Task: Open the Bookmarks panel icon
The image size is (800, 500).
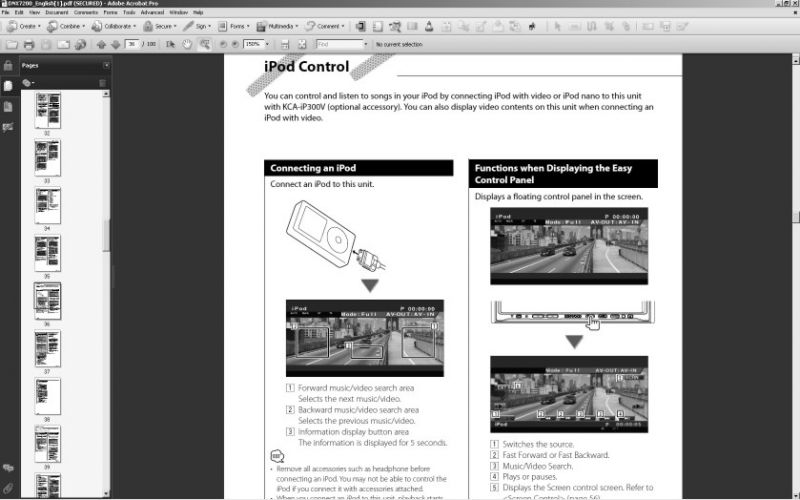Action: tap(8, 107)
